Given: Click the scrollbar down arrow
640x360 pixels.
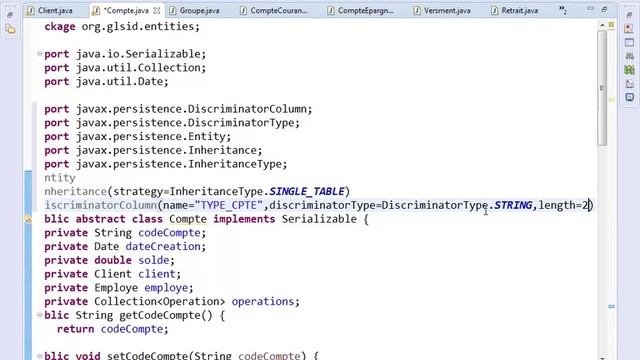Looking at the screenshot, I should [x=602, y=358].
